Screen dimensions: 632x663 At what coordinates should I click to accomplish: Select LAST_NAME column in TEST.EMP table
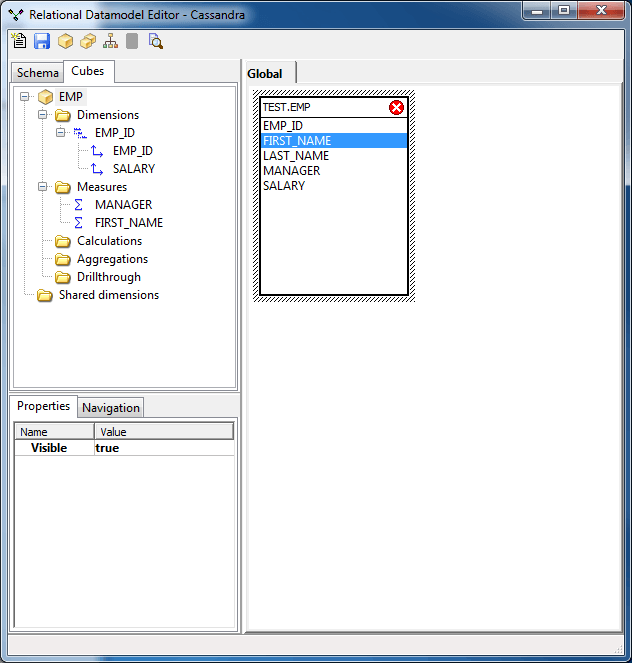pos(334,156)
